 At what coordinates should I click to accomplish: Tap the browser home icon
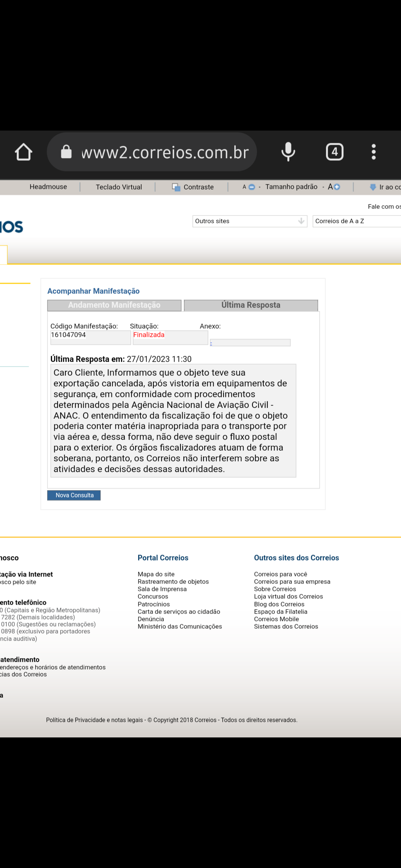[23, 152]
